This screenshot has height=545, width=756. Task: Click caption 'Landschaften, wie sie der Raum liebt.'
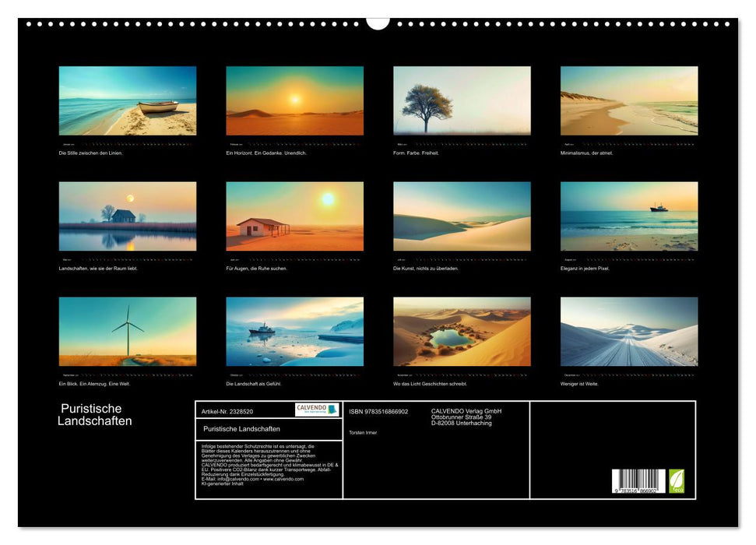coord(98,269)
